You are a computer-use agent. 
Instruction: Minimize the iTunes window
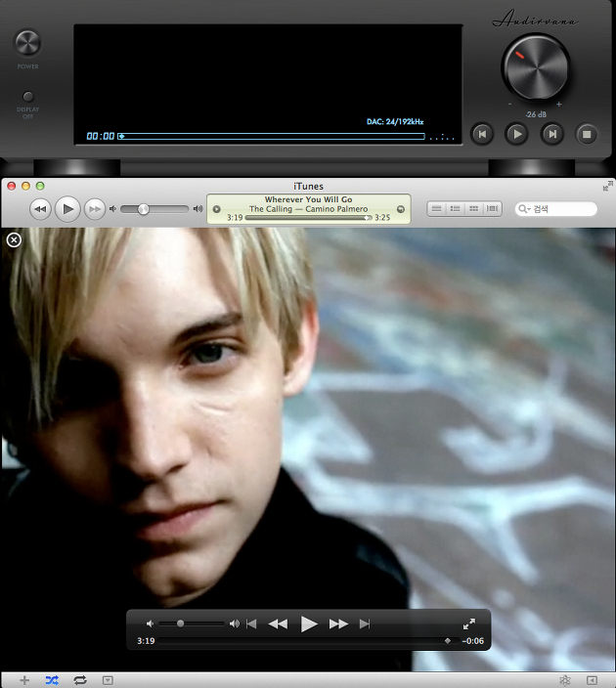(25, 186)
